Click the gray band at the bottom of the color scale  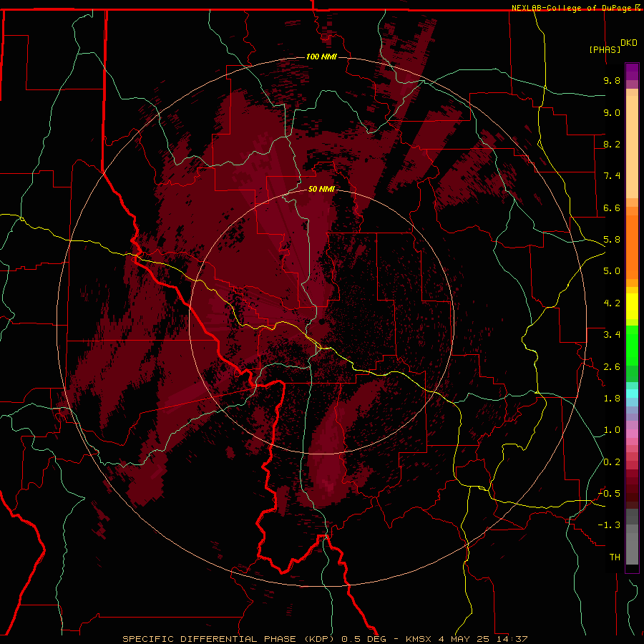click(x=632, y=549)
